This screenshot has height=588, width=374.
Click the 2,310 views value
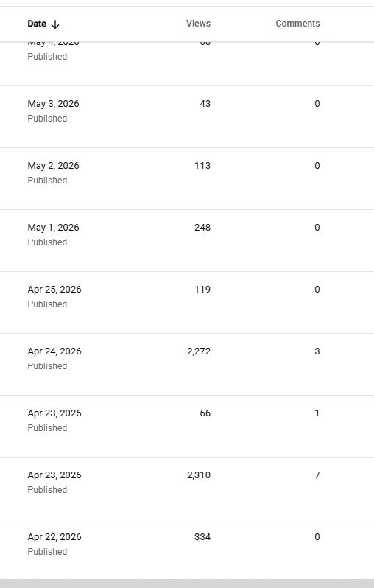click(x=199, y=475)
